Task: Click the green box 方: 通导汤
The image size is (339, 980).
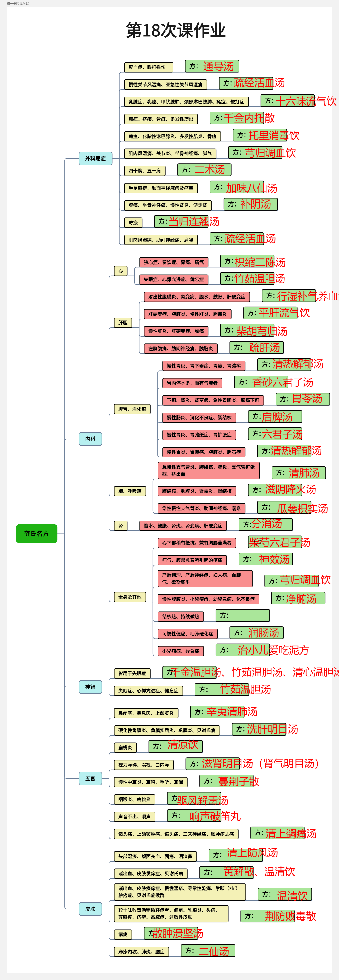Action: pos(212,66)
